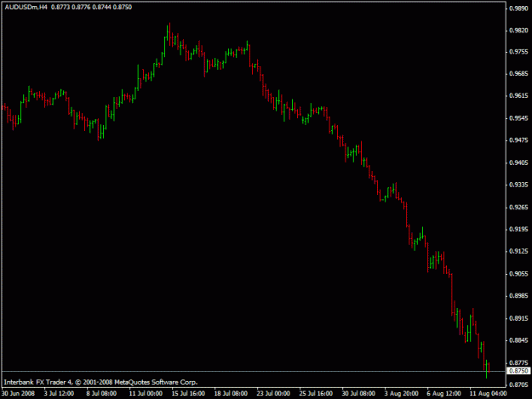The image size is (532, 399).
Task: Click the 0.9615 price scale label
Action: 518,96
